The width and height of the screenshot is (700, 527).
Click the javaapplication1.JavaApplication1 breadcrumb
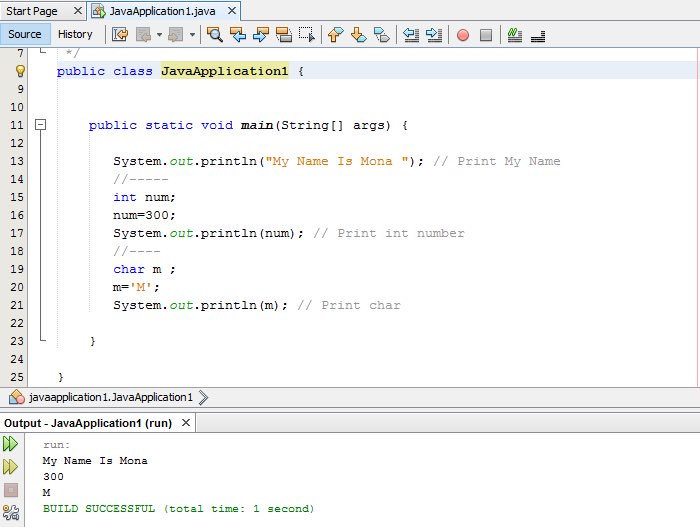point(111,397)
